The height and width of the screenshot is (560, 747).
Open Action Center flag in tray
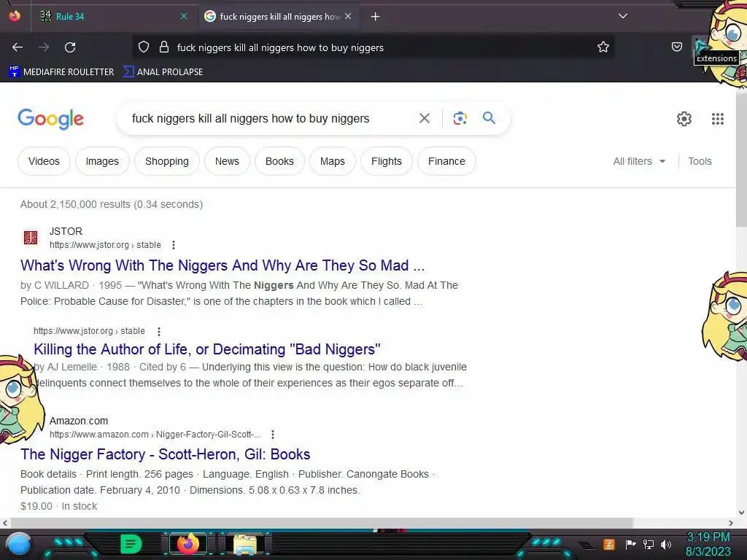[630, 544]
